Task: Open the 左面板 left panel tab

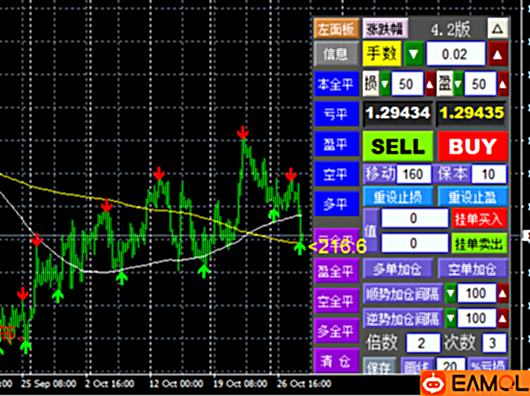Action: 336,28
